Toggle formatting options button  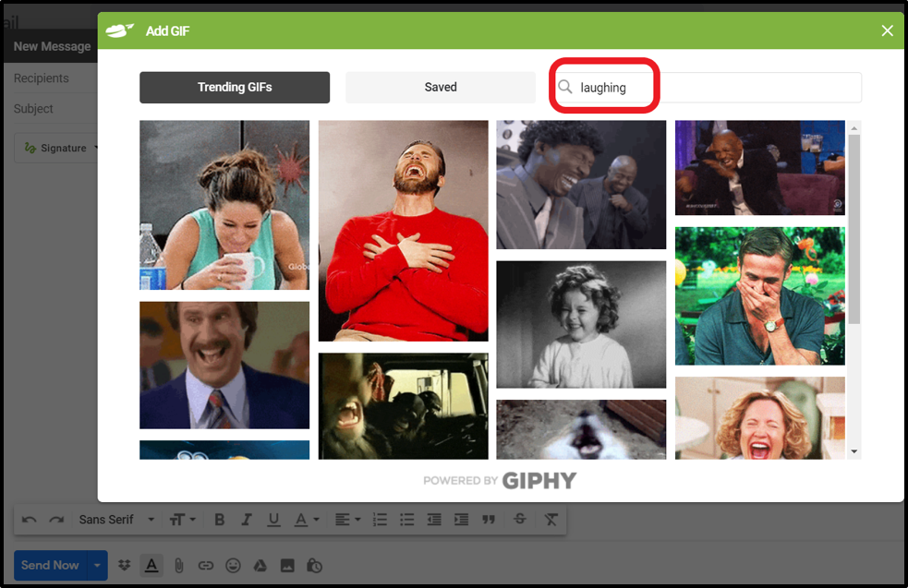pos(152,565)
